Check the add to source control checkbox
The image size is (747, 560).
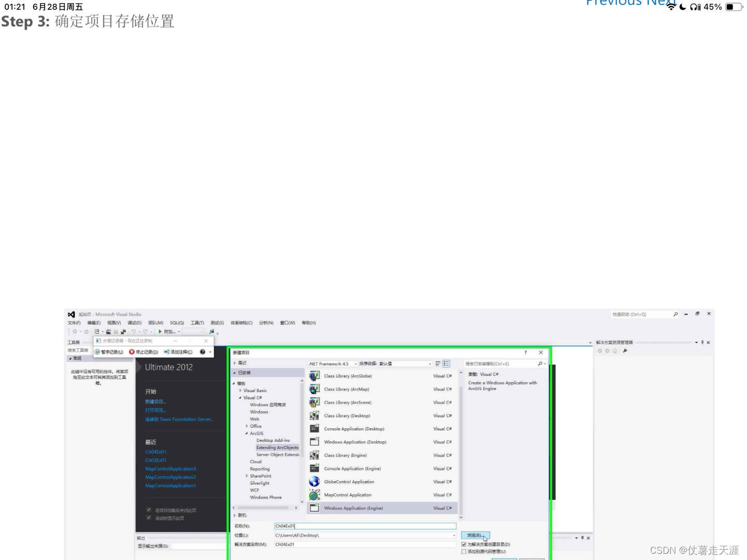coord(464,552)
